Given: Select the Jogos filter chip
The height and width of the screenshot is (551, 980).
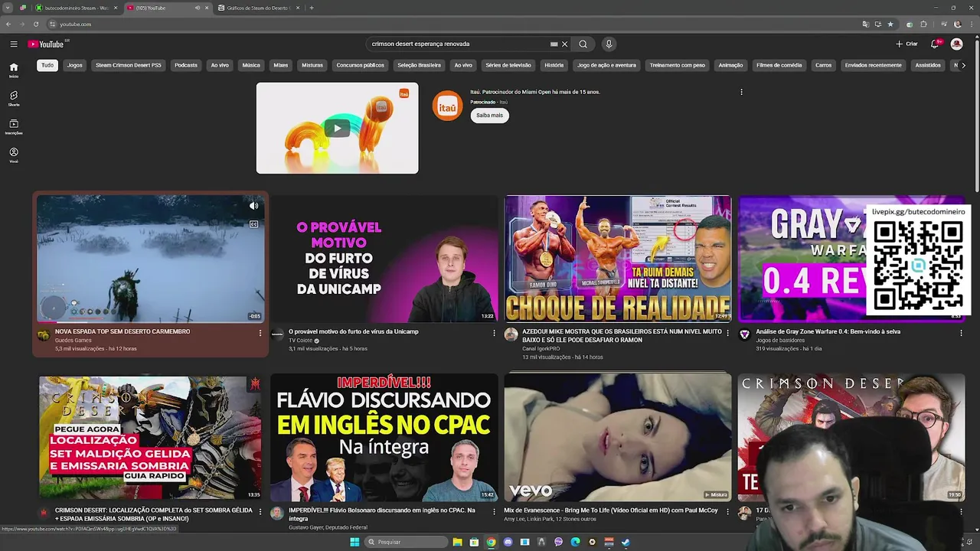Looking at the screenshot, I should (74, 65).
